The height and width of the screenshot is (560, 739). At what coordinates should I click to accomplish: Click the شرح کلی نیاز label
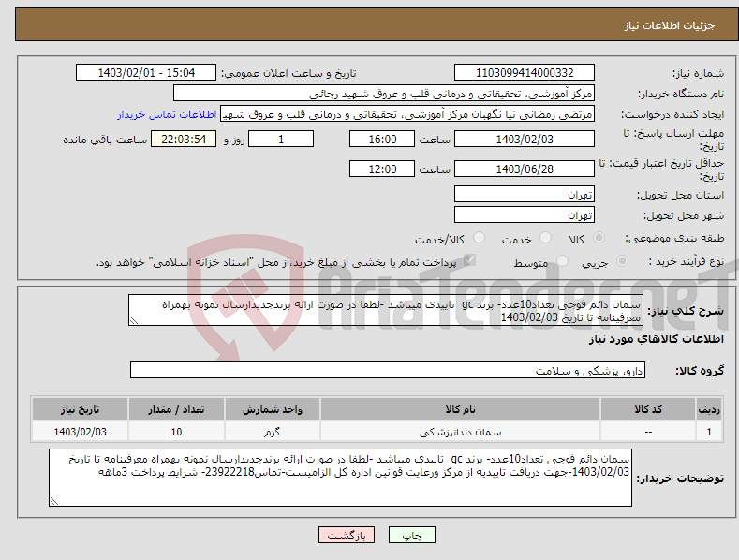(x=686, y=311)
